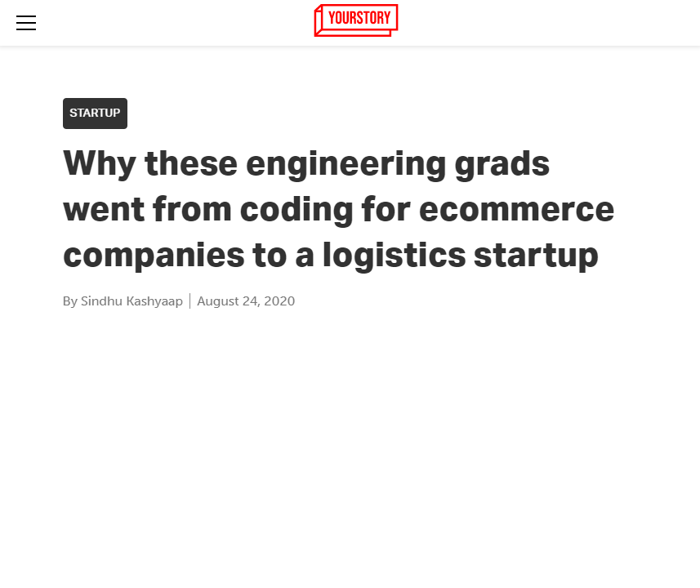Click the headline about engineering grads

338,209
